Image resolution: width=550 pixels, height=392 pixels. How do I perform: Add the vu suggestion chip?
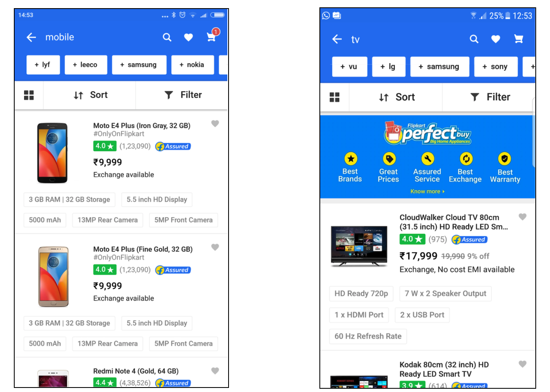[350, 67]
